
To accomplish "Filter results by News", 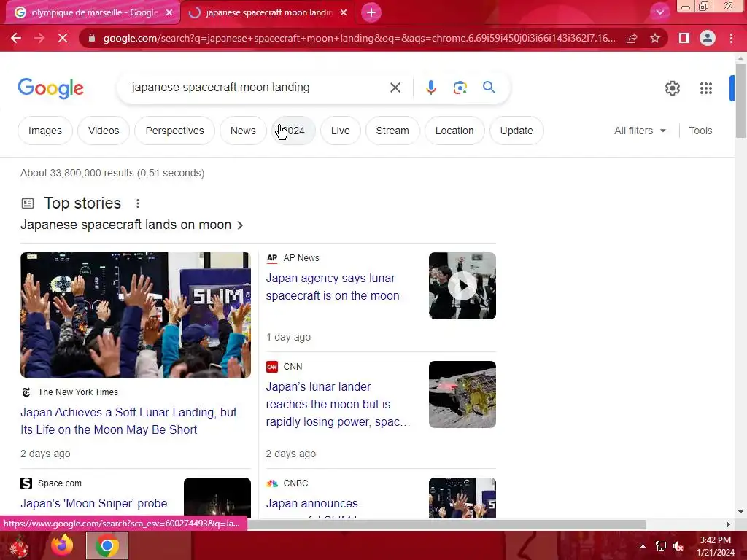I will pos(243,131).
